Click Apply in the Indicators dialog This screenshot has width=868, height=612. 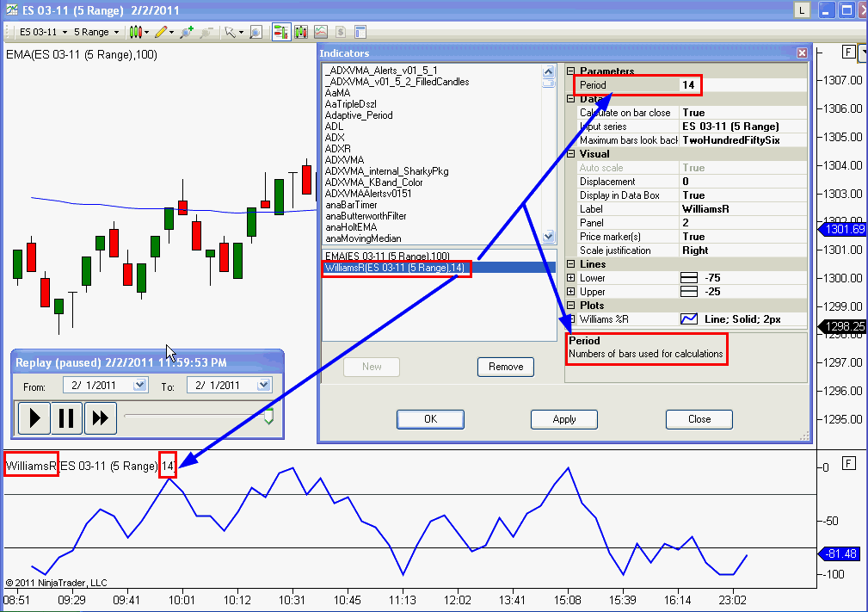[564, 419]
